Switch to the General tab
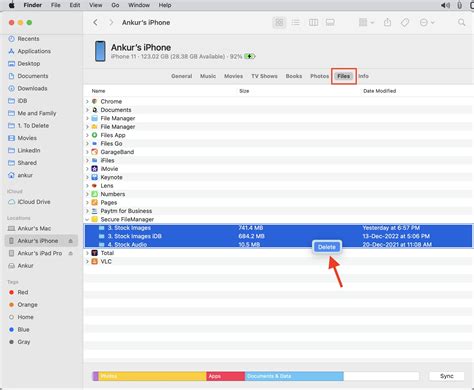The height and width of the screenshot is (390, 474). pos(182,76)
